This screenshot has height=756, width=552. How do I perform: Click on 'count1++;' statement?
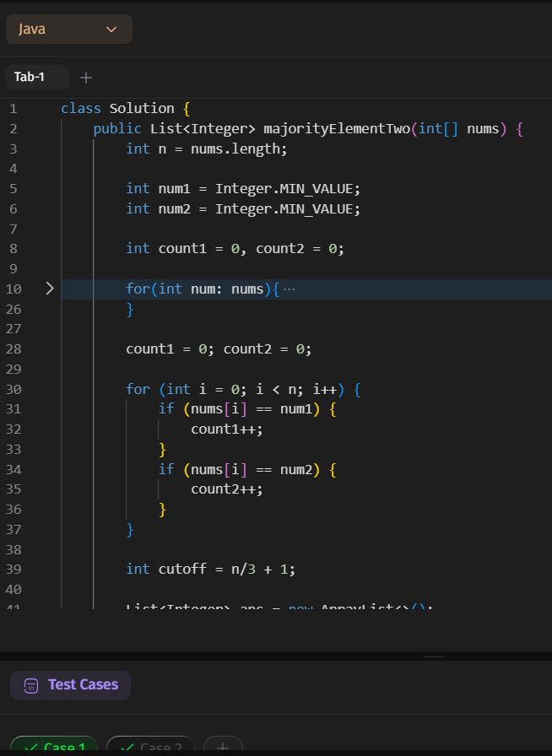pyautogui.click(x=227, y=429)
